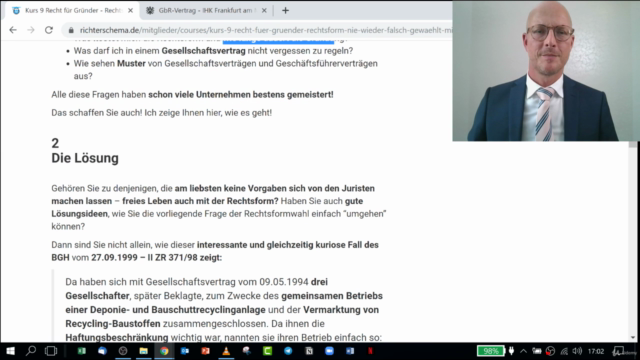640x360 pixels.
Task: Open the Wi-Fi network tray icon
Action: (x=564, y=351)
